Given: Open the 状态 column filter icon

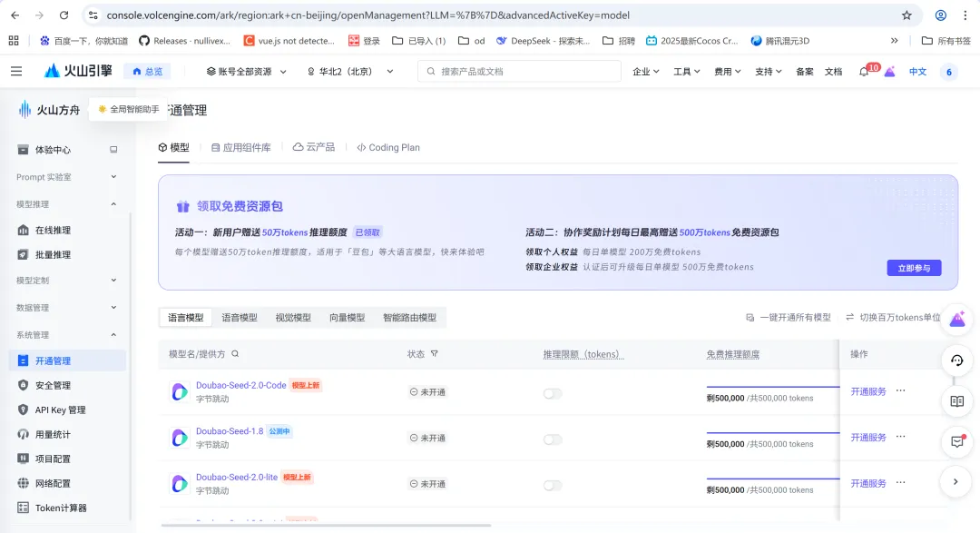Looking at the screenshot, I should tap(435, 353).
